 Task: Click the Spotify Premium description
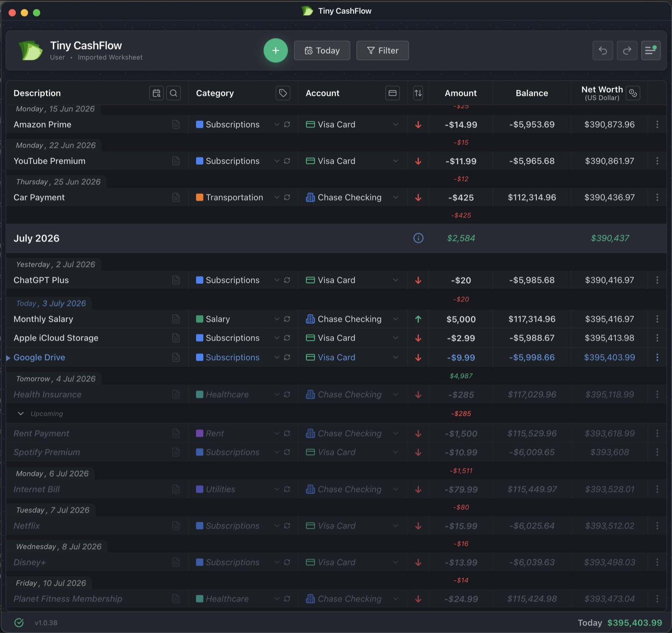point(47,452)
